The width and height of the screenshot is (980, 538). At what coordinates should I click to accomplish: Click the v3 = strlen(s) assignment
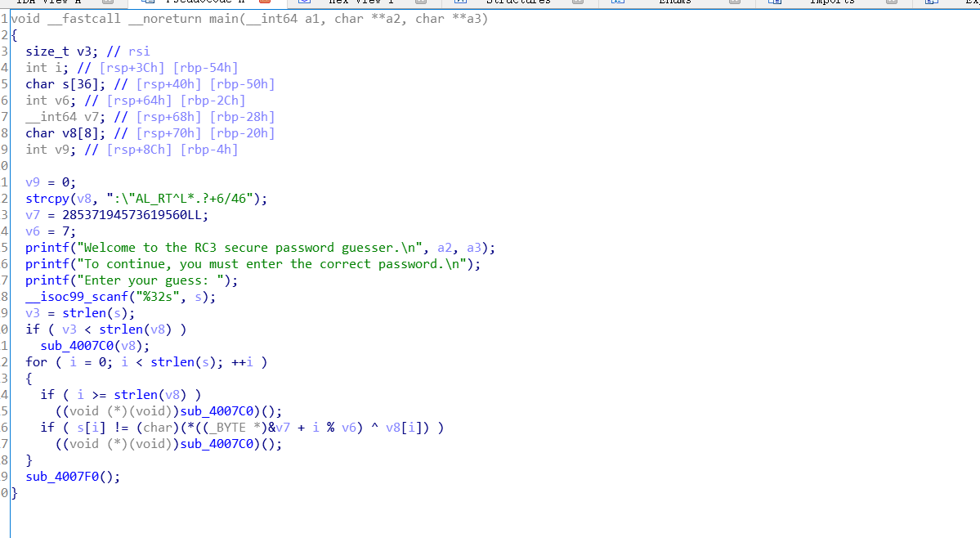80,312
